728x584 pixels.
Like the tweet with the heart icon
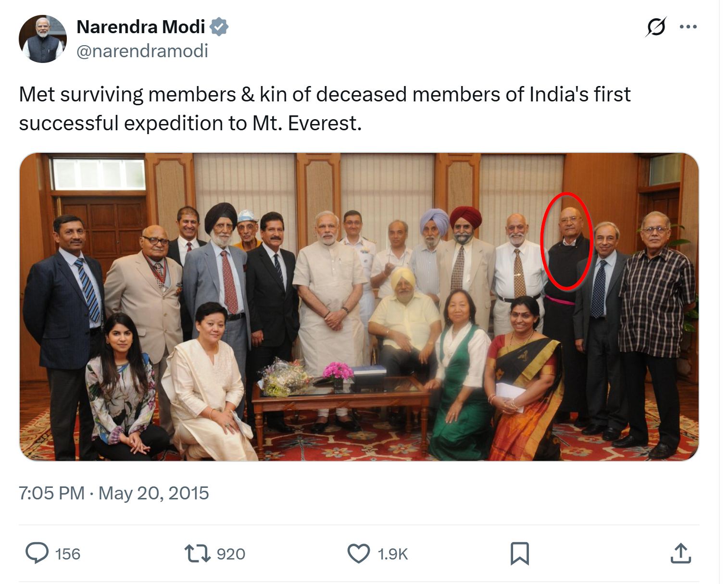pyautogui.click(x=359, y=553)
